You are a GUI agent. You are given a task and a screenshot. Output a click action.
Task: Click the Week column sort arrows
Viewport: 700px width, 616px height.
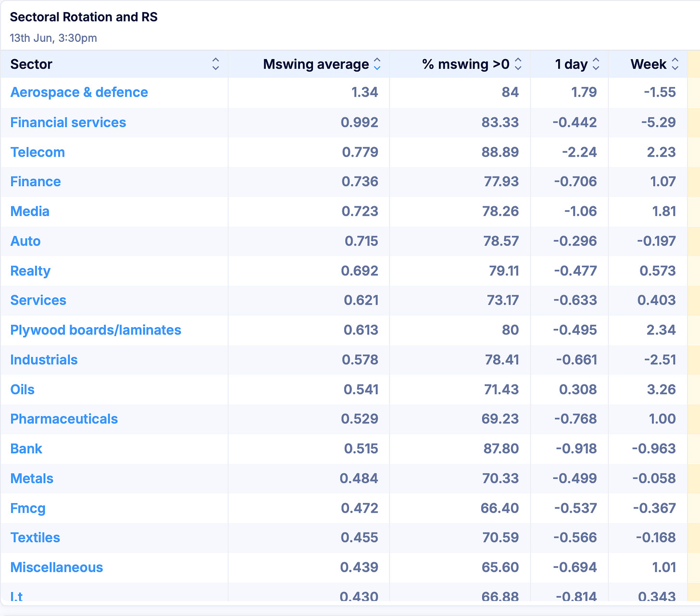tap(675, 64)
